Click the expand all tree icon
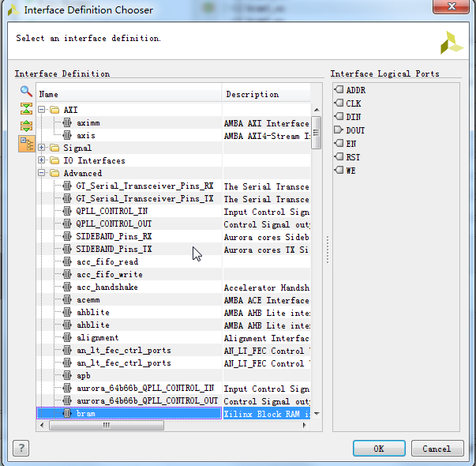 (x=26, y=126)
